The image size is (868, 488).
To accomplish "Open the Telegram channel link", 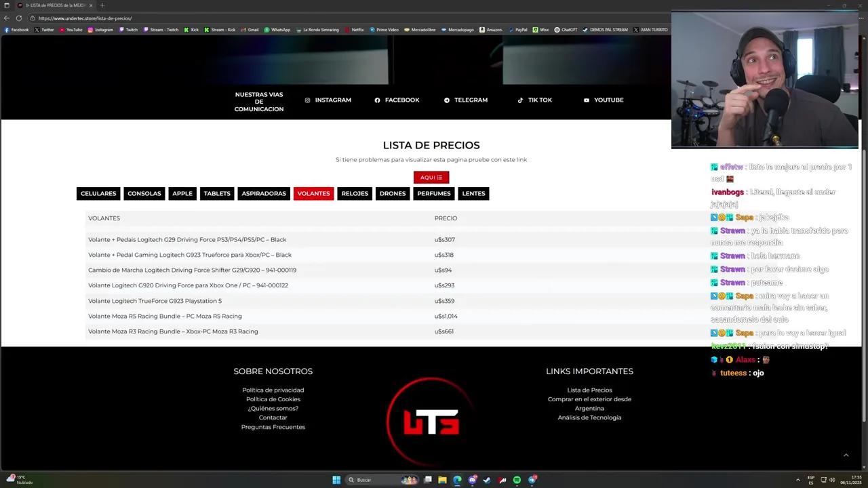I will (x=466, y=100).
